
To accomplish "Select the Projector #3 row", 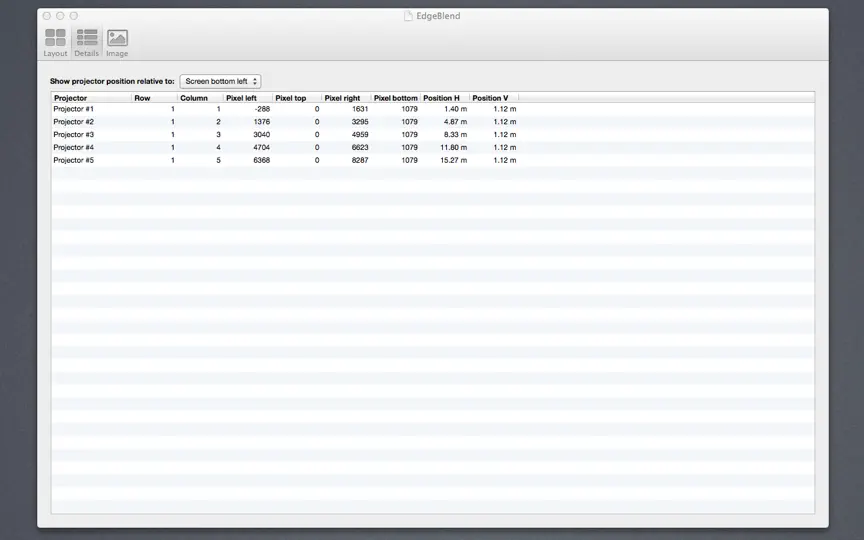I will click(433, 134).
